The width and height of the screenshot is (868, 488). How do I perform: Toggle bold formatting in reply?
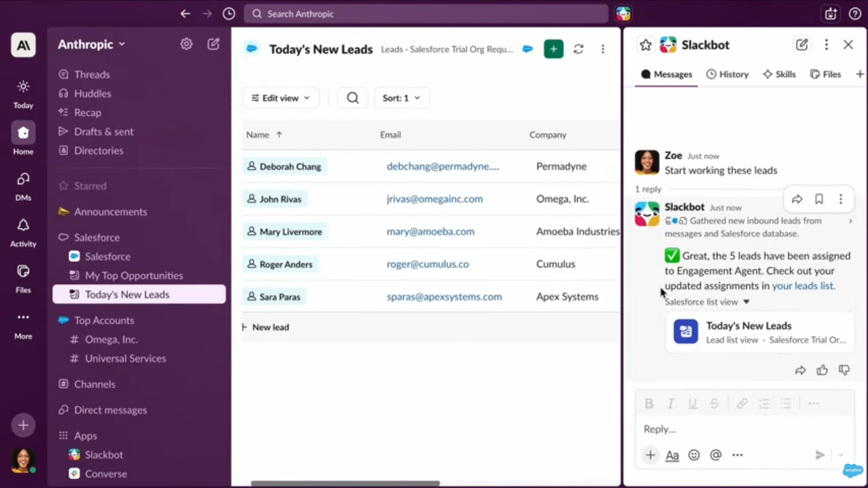[649, 403]
